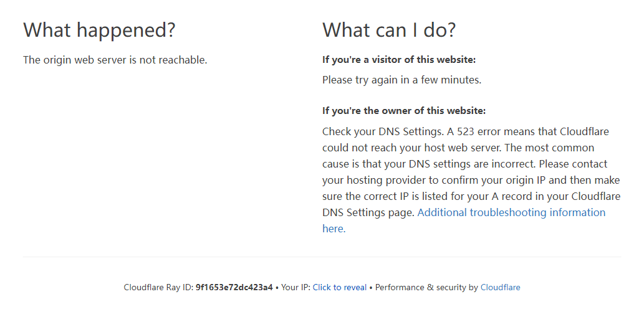
Task: Click the origin web server not reachable message
Action: 115,60
